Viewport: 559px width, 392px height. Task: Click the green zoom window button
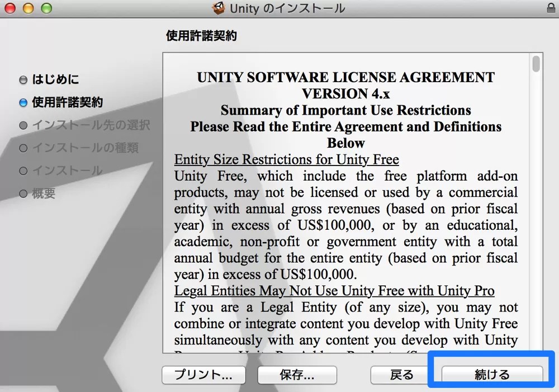[46, 8]
